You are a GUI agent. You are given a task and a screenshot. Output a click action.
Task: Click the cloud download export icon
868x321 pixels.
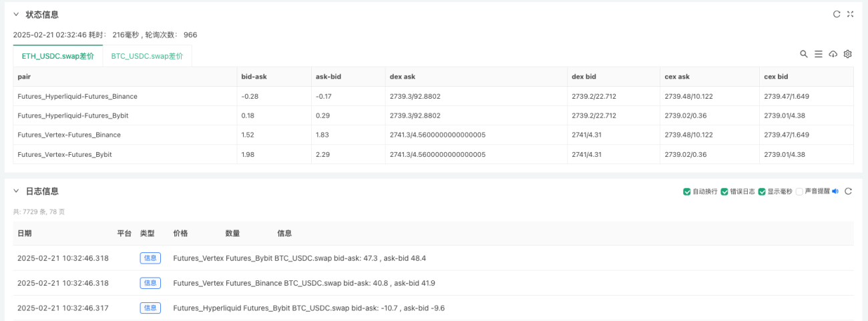(x=833, y=54)
